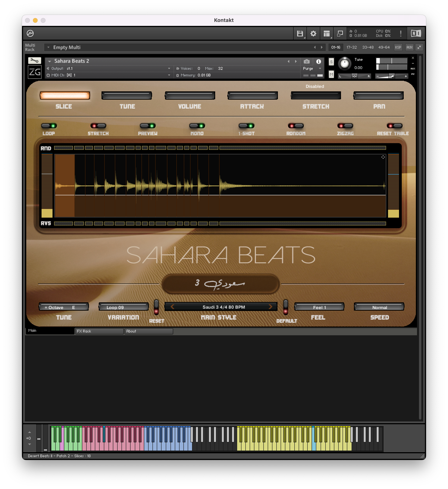This screenshot has width=448, height=489.
Task: Open the Output st.1 dropdown
Action: point(169,68)
